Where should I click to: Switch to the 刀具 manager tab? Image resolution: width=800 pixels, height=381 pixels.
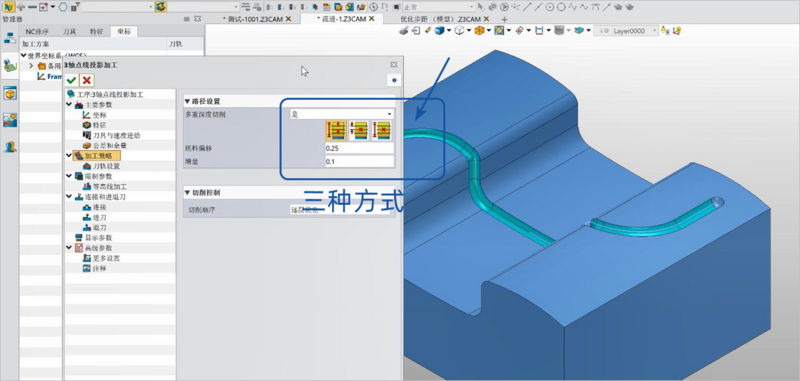[x=69, y=32]
